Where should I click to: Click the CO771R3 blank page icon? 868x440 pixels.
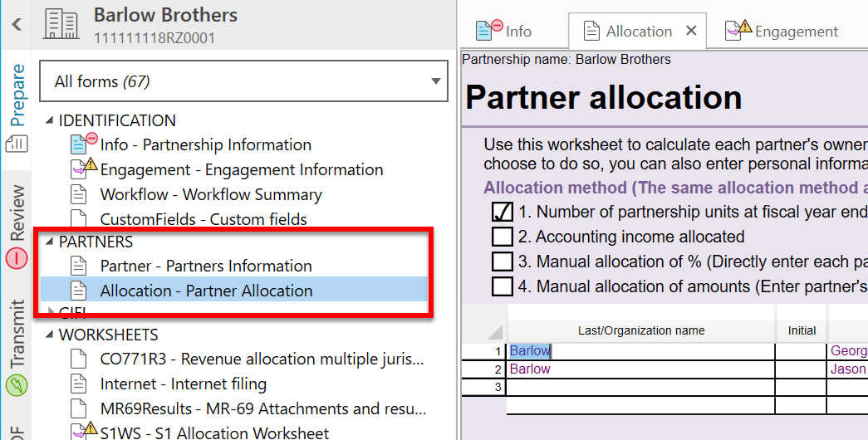point(79,359)
